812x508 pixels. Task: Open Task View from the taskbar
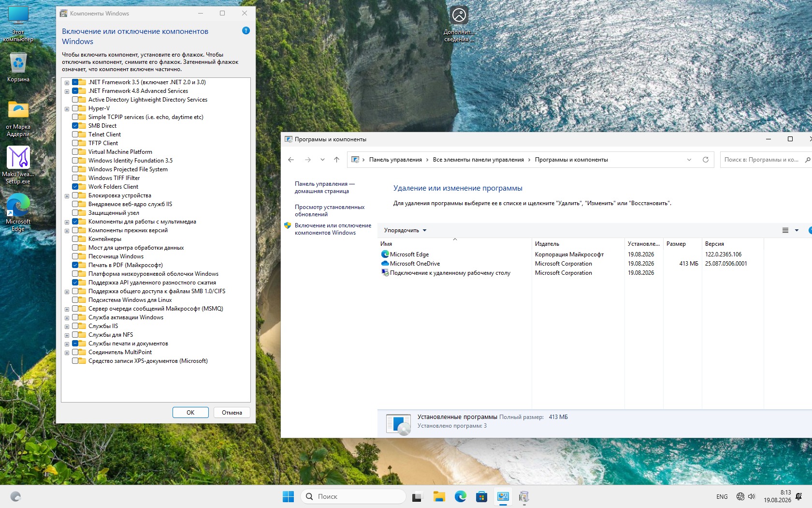pyautogui.click(x=417, y=496)
